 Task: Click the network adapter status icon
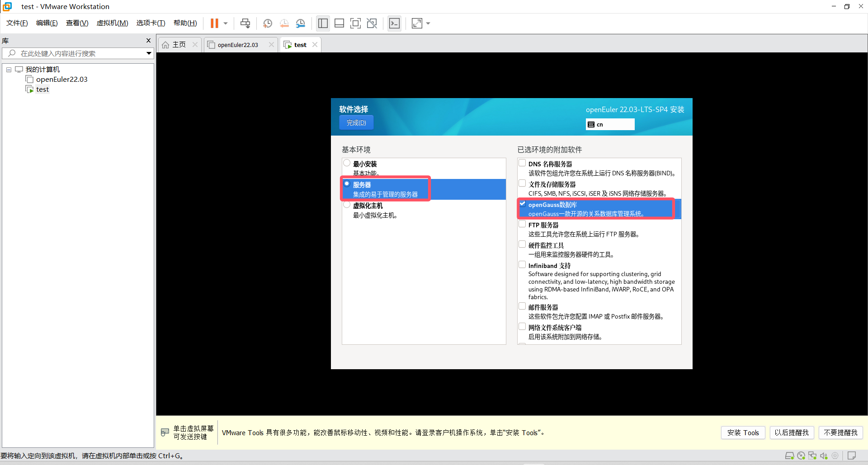pos(812,456)
